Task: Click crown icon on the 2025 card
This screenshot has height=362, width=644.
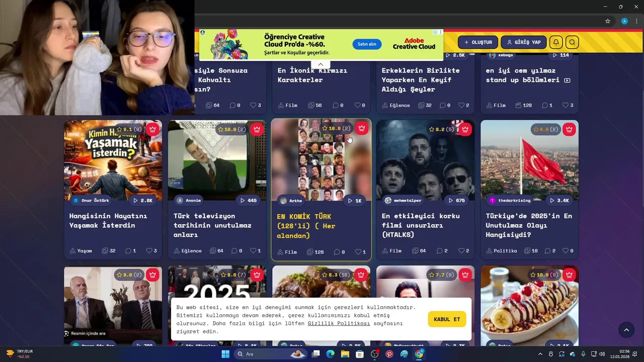Action: click(x=257, y=275)
